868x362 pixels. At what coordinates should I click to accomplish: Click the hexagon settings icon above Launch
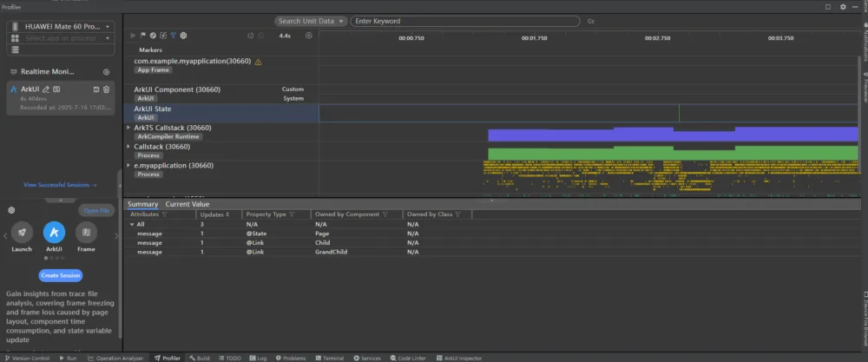[x=11, y=210]
